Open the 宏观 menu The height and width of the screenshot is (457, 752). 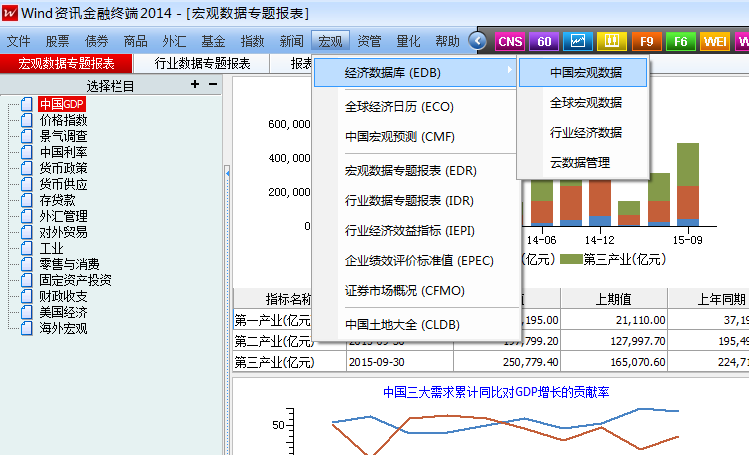(x=330, y=41)
